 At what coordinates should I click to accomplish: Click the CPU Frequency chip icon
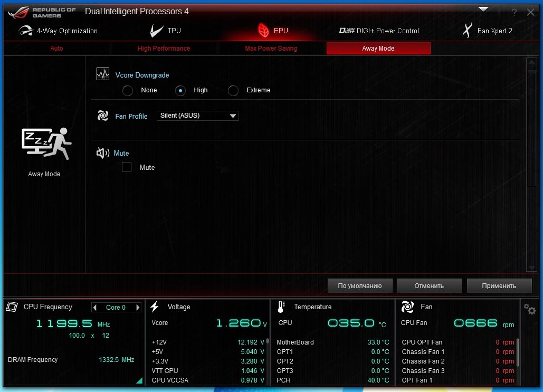pyautogui.click(x=12, y=307)
